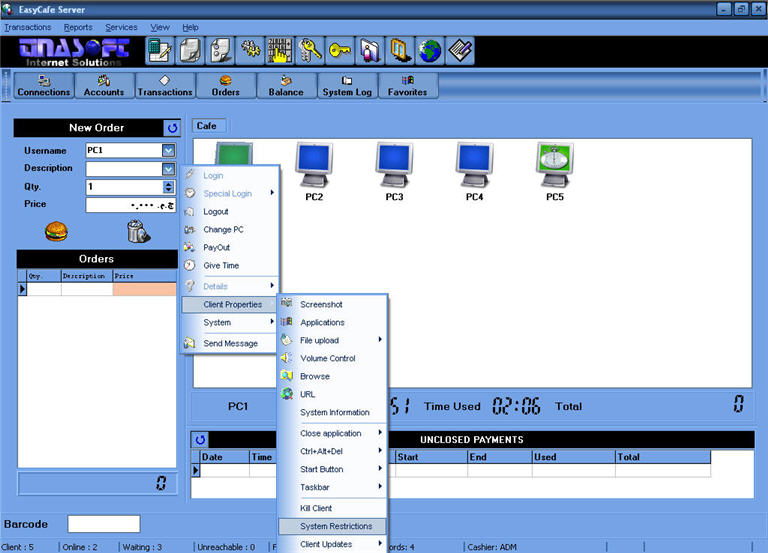Screen dimensions: 768x553
Task: Switch to the Orders tab
Action: 226,86
